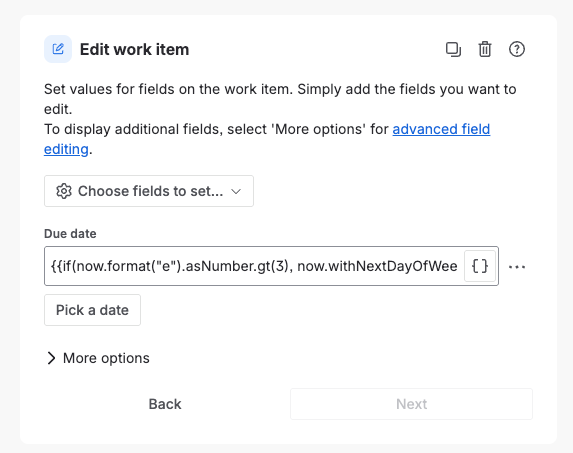Click the Pick a date button
Image resolution: width=573 pixels, height=453 pixels.
(92, 310)
